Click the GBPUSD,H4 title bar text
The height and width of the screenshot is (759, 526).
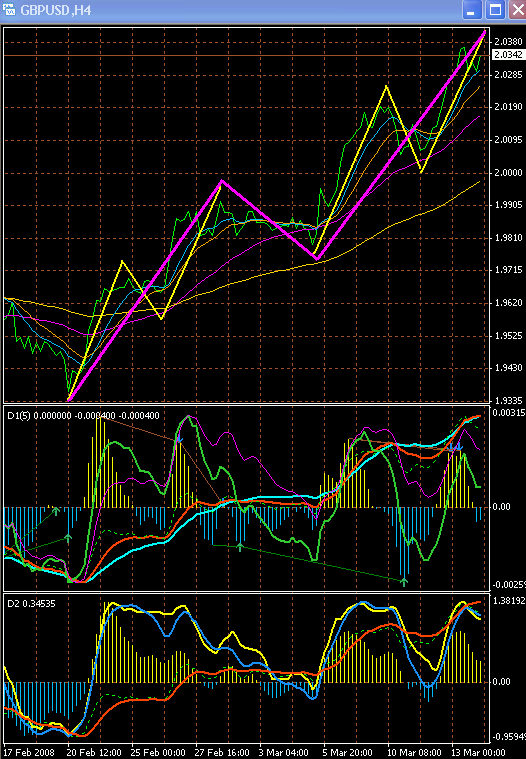pyautogui.click(x=56, y=10)
